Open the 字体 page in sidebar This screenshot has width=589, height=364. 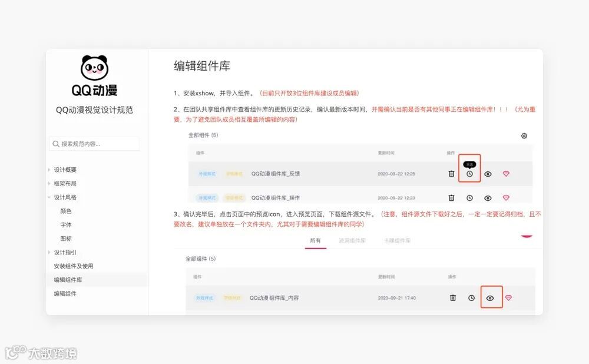tap(66, 224)
